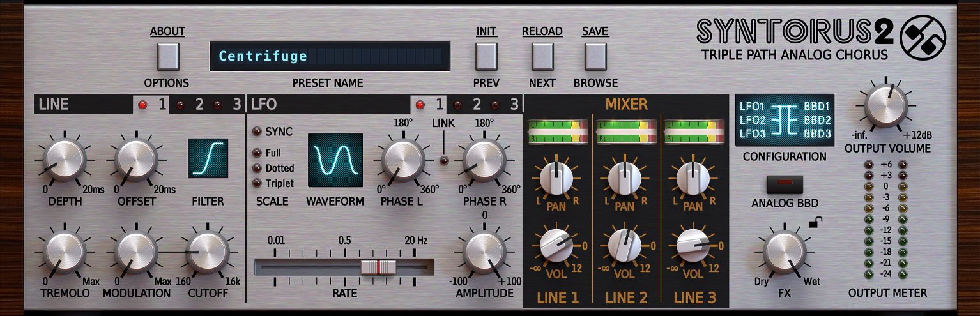Screen dimensions: 980x316
Task: Toggle the LFO SYNC LED
Action: (x=257, y=132)
